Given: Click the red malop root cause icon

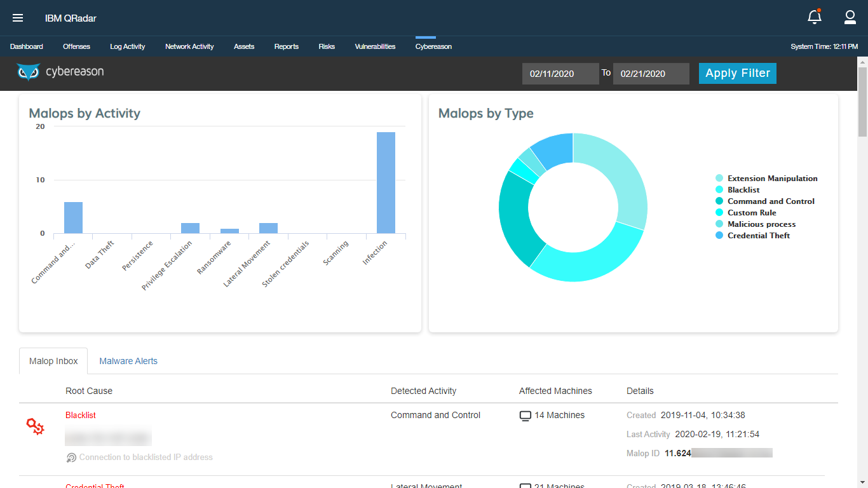Looking at the screenshot, I should pyautogui.click(x=35, y=426).
